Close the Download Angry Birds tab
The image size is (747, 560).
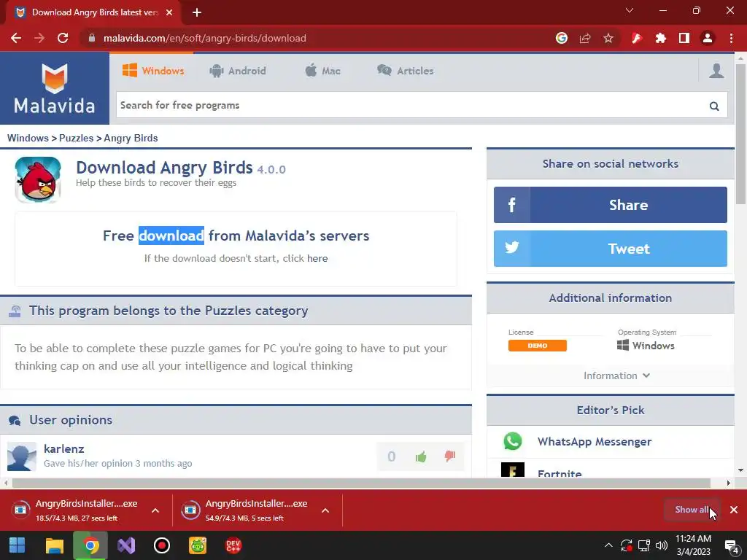click(x=169, y=12)
